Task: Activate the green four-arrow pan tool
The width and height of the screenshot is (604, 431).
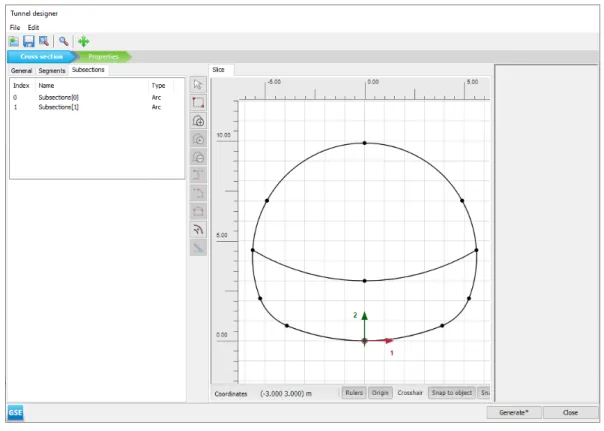Action: click(84, 41)
